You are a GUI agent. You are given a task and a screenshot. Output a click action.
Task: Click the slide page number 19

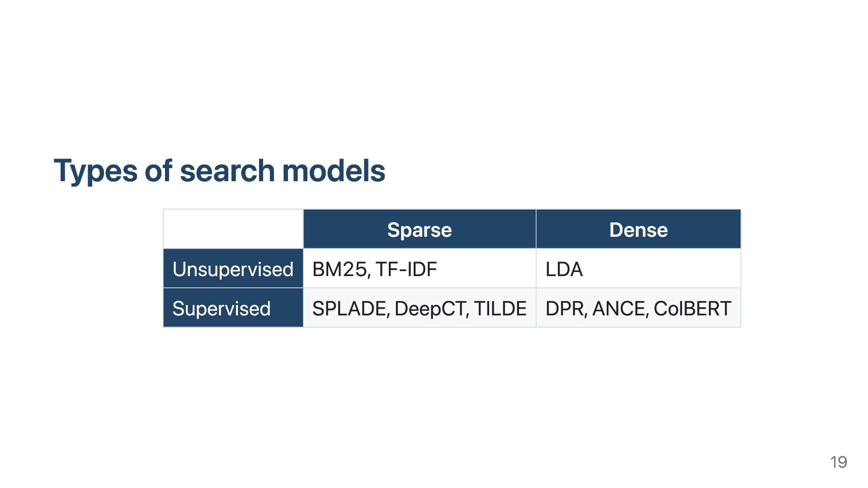(839, 462)
